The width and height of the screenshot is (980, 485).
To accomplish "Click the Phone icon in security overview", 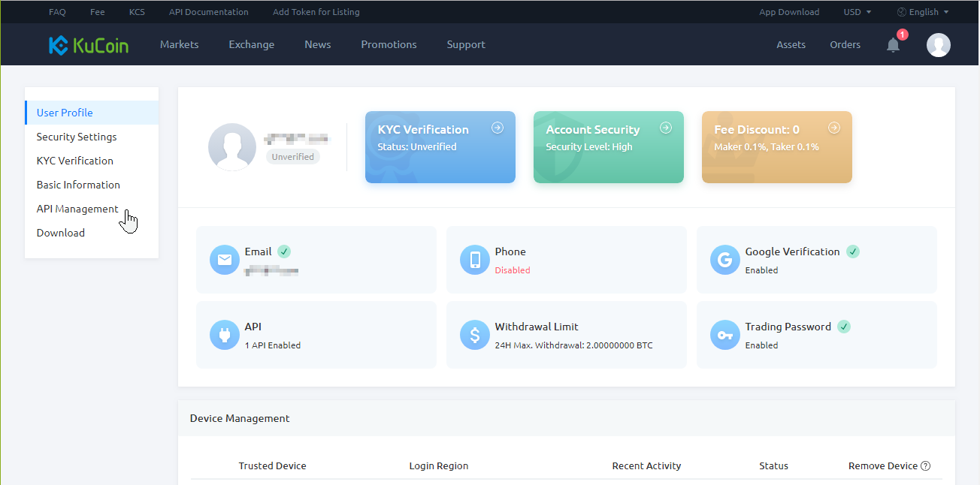I will [x=474, y=259].
